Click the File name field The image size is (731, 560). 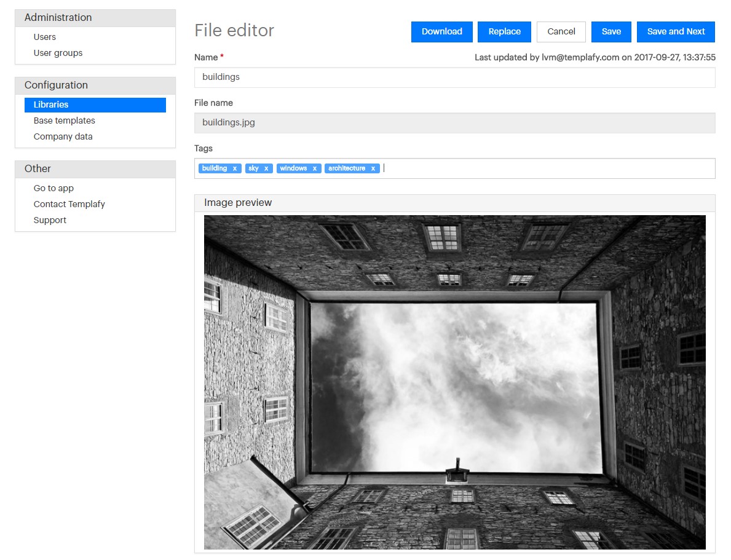click(x=454, y=122)
